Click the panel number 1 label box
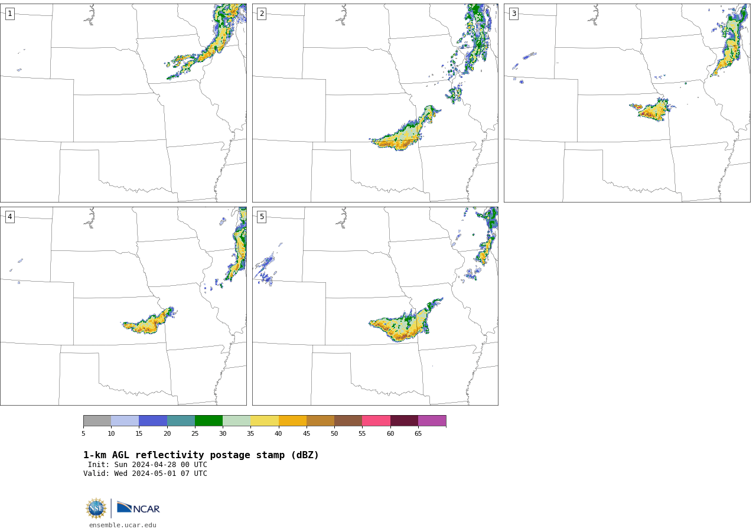Image resolution: width=756 pixels, height=532 pixels. coord(9,14)
